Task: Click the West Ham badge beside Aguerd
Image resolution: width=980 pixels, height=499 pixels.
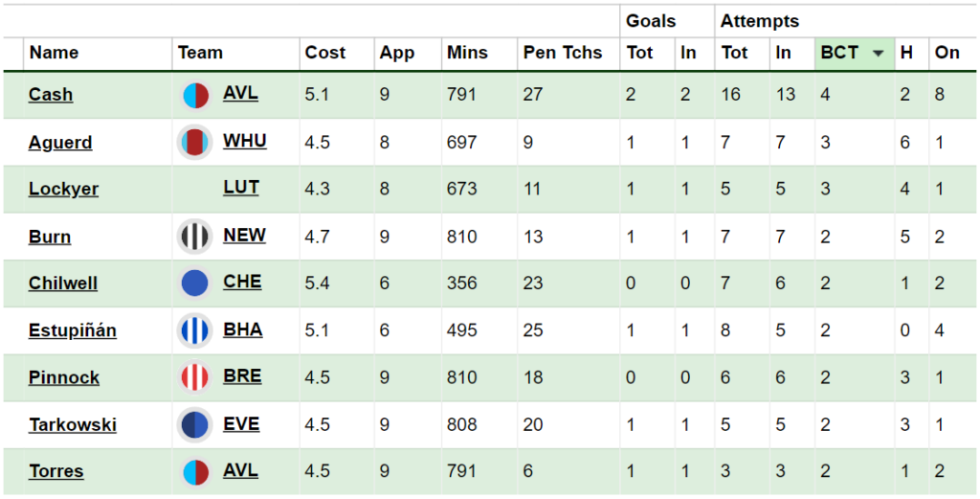Action: click(195, 142)
